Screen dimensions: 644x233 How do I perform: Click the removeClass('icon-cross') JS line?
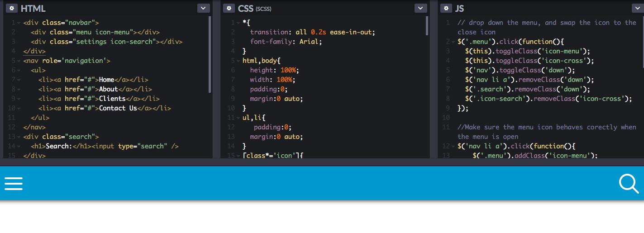[549, 99]
